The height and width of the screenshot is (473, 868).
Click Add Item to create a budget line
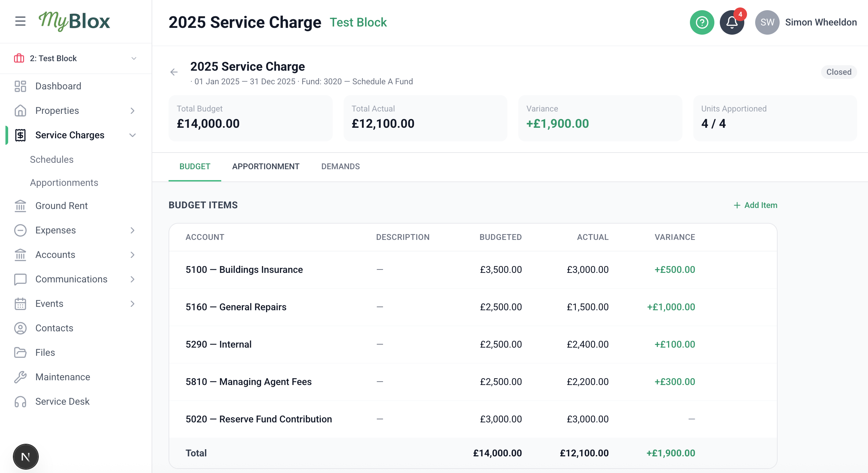(x=755, y=205)
